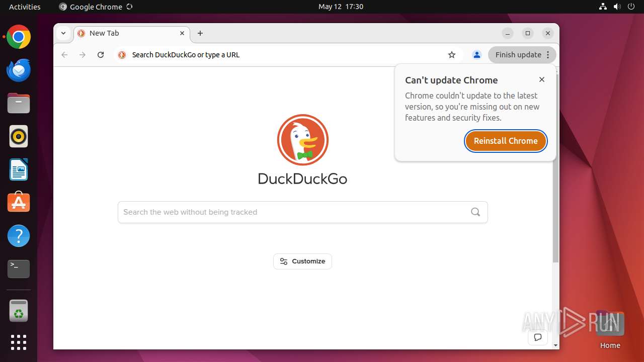Image resolution: width=644 pixels, height=362 pixels.
Task: Open the power system menu icon
Action: point(631,7)
